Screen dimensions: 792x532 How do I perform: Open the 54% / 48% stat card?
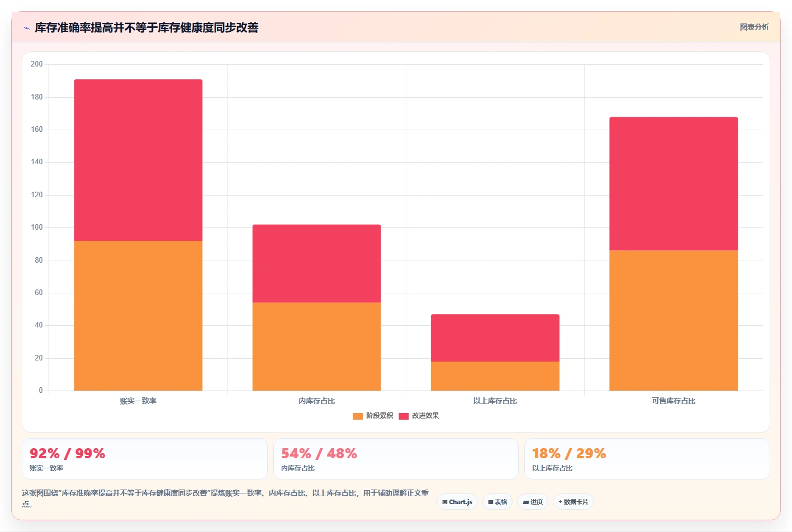pos(396,459)
